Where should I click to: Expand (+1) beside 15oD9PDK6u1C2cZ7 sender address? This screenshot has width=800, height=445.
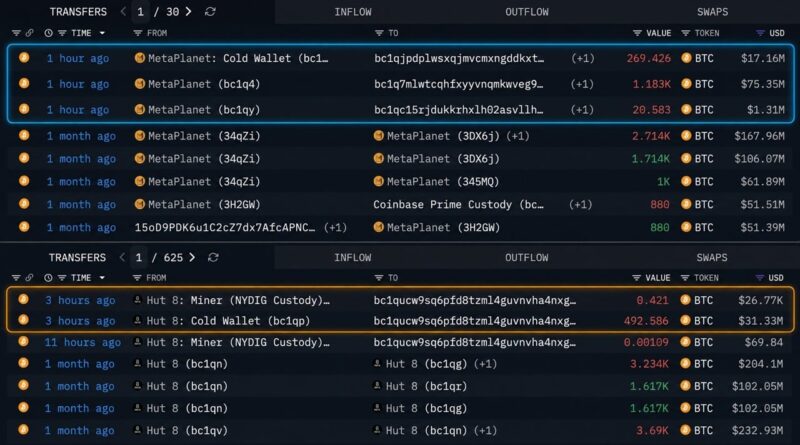point(335,228)
